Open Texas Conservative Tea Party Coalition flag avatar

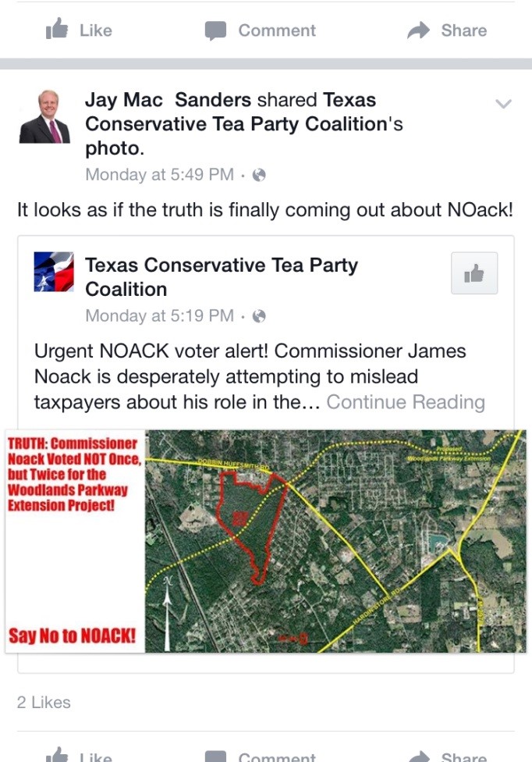coord(54,272)
